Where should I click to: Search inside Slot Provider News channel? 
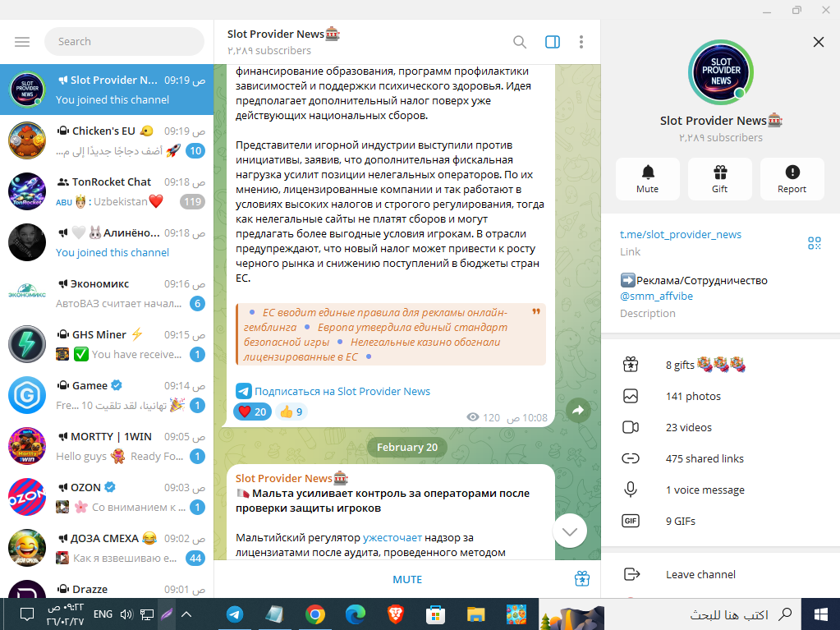pyautogui.click(x=519, y=42)
